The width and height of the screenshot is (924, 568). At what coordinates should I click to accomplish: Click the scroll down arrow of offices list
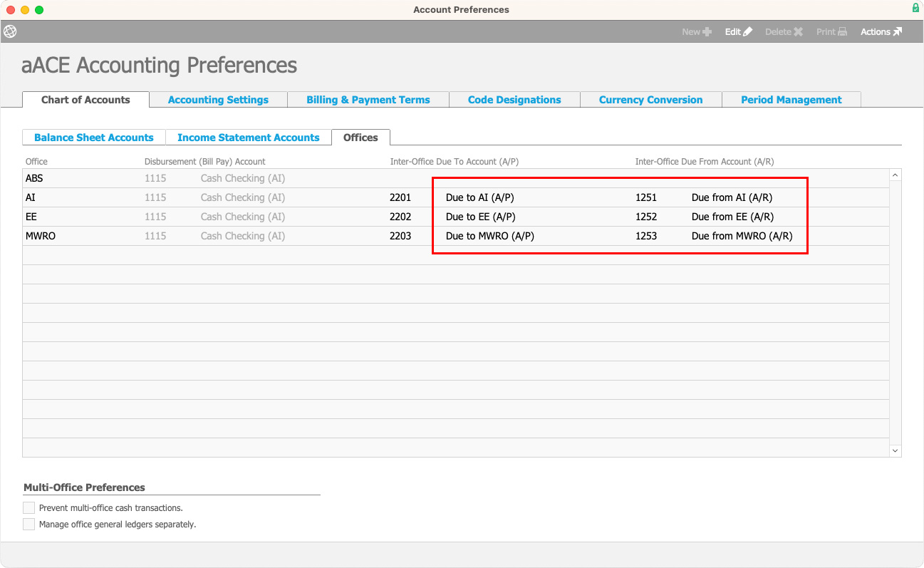896,450
